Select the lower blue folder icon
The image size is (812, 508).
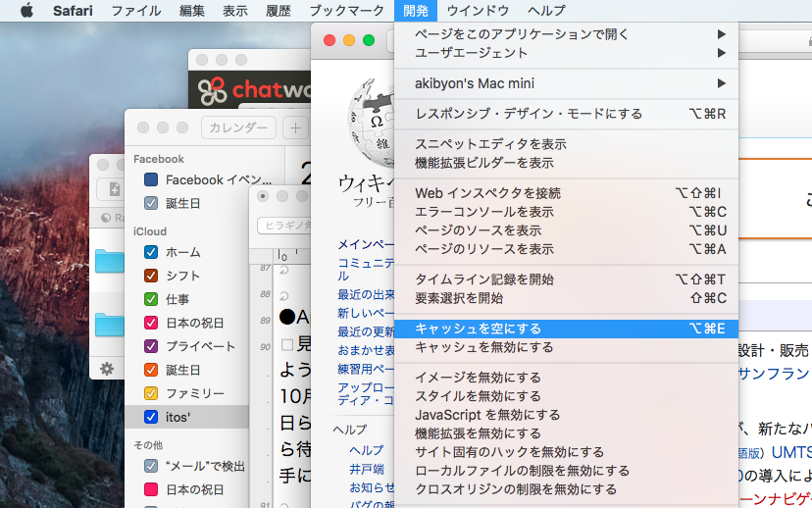point(109,325)
